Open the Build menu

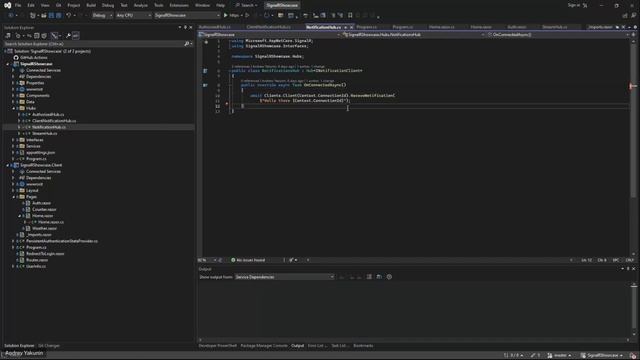pos(91,5)
